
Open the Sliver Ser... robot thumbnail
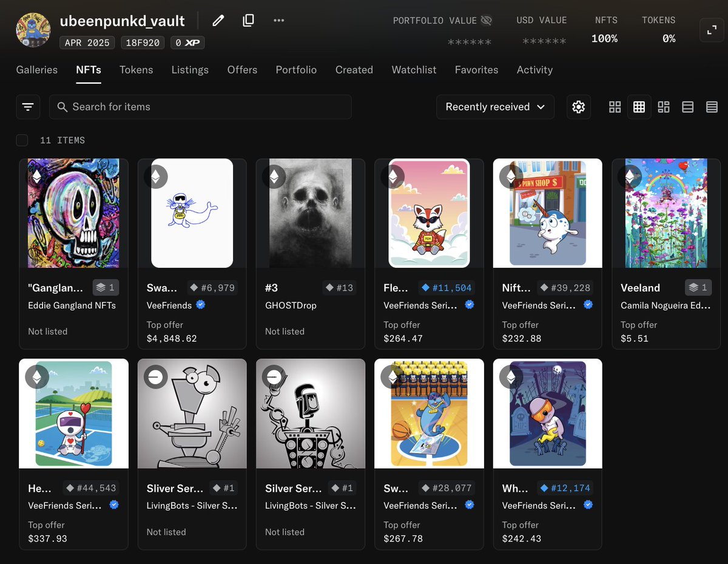192,413
